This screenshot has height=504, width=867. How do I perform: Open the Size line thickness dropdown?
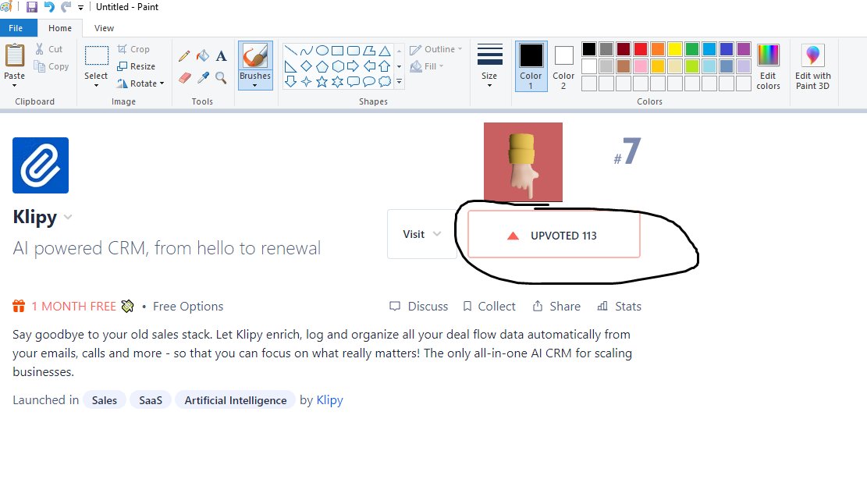click(x=489, y=66)
